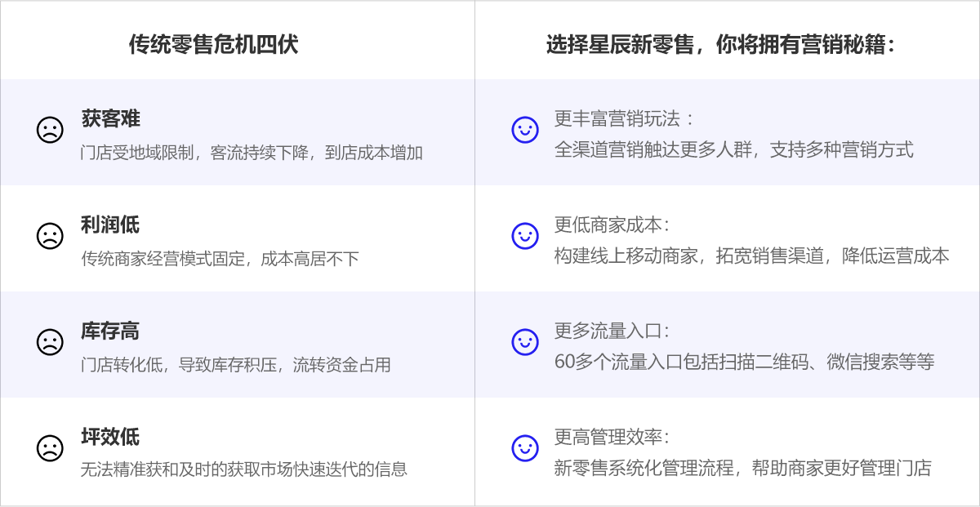Screen dimensions: 980x507
Task: Click the sad face icon beside 利润低
Action: tap(50, 236)
